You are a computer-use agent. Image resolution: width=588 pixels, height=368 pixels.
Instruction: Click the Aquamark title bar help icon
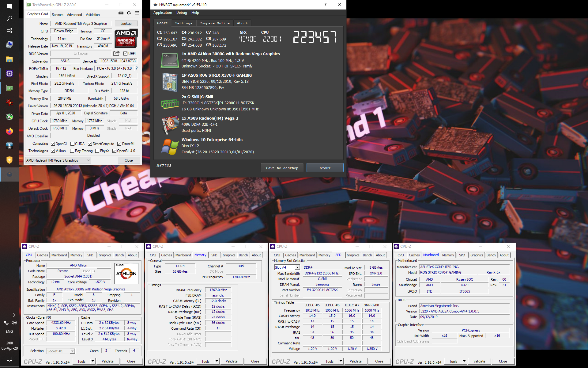[325, 5]
